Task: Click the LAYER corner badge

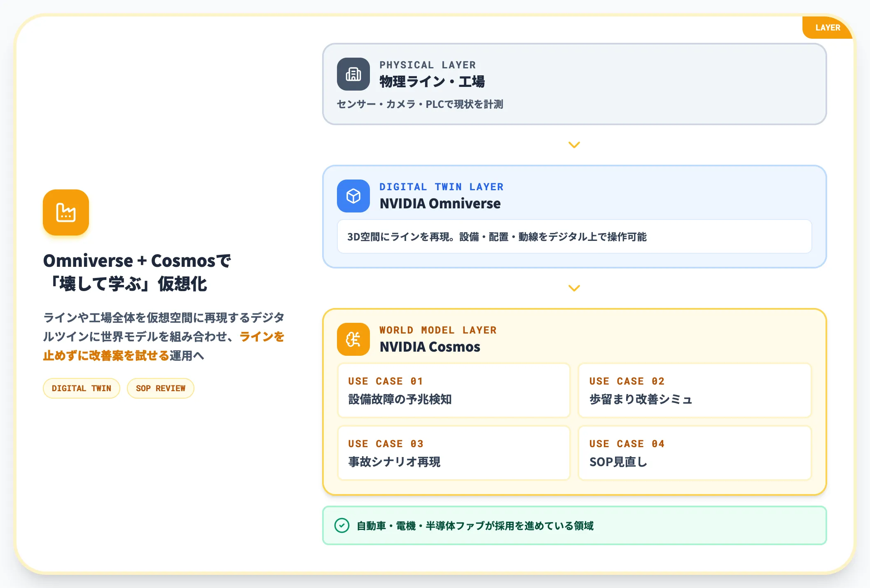Action: tap(828, 28)
